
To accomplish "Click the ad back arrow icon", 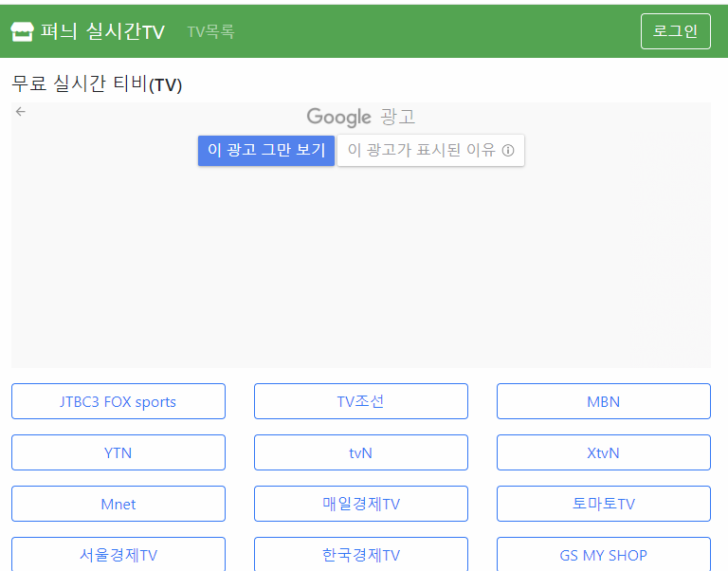I will [x=21, y=112].
